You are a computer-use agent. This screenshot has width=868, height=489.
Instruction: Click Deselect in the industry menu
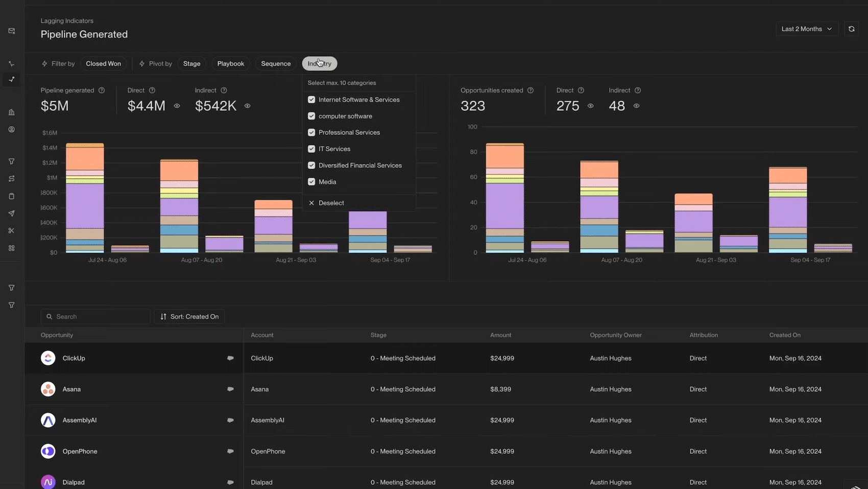pyautogui.click(x=326, y=203)
